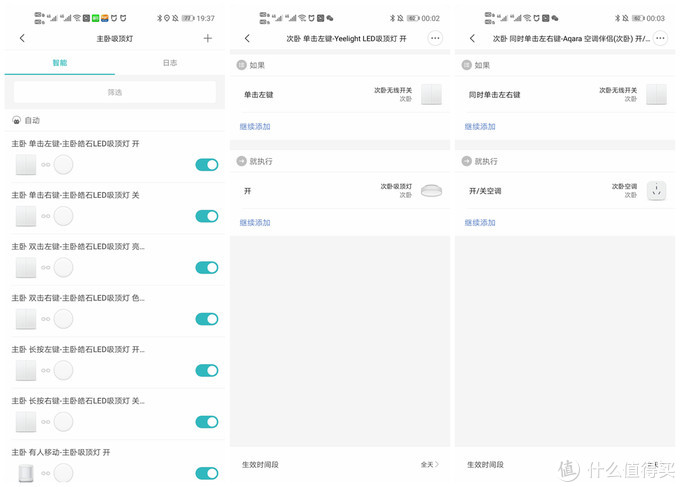The image size is (680, 487).
Task: Open the 全天 effective time selector
Action: (429, 464)
